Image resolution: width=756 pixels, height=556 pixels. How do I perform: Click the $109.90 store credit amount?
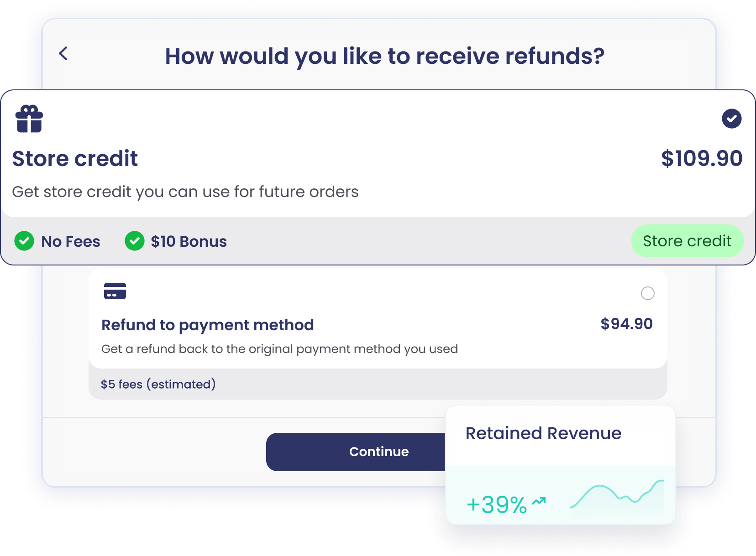click(702, 159)
